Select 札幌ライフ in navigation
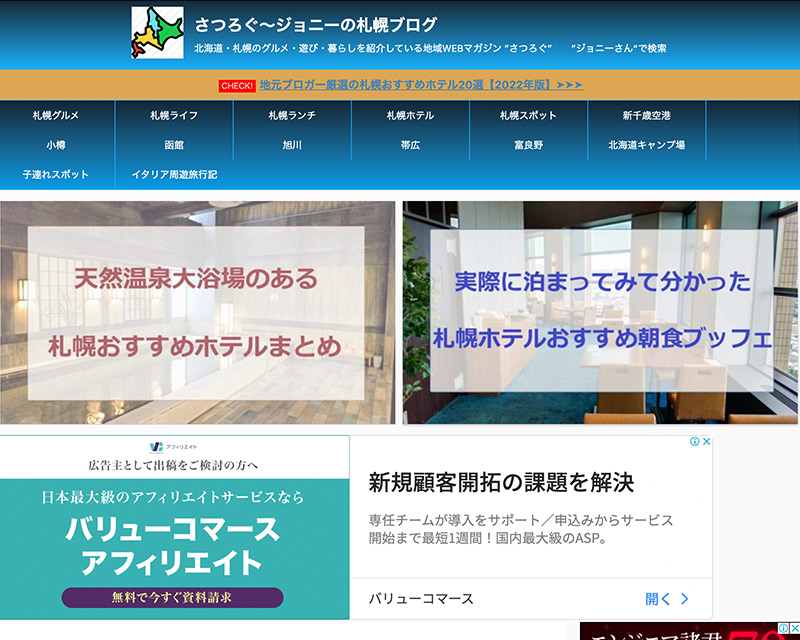This screenshot has height=640, width=800. (x=174, y=116)
